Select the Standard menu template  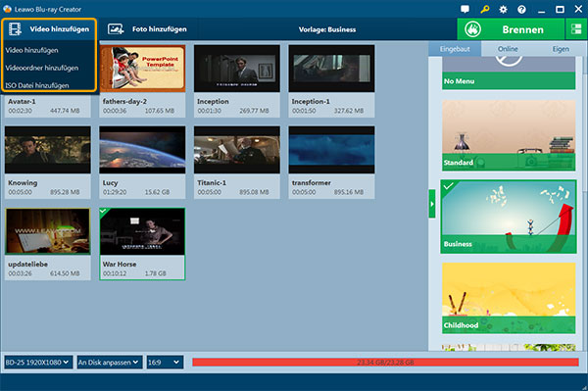pos(509,135)
